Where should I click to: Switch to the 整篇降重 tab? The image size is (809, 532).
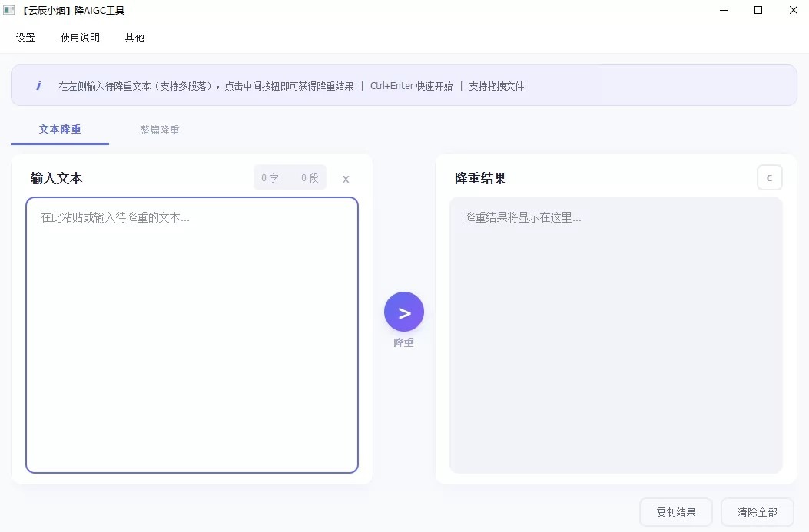pyautogui.click(x=160, y=130)
